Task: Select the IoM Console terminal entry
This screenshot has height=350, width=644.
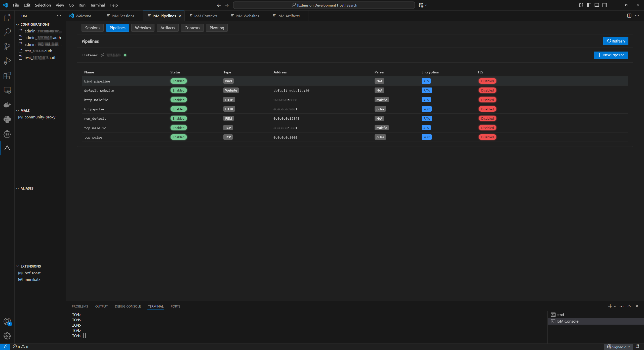Action: tap(567, 321)
